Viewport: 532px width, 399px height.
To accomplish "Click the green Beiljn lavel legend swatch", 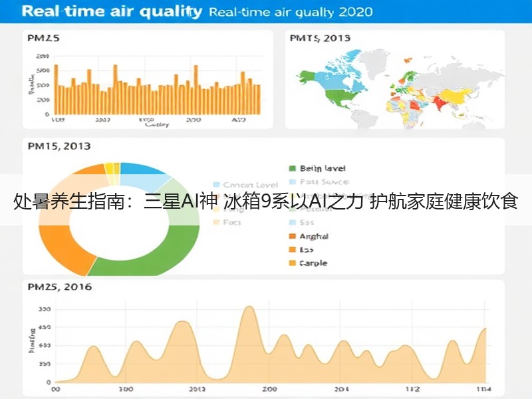I will pos(292,168).
